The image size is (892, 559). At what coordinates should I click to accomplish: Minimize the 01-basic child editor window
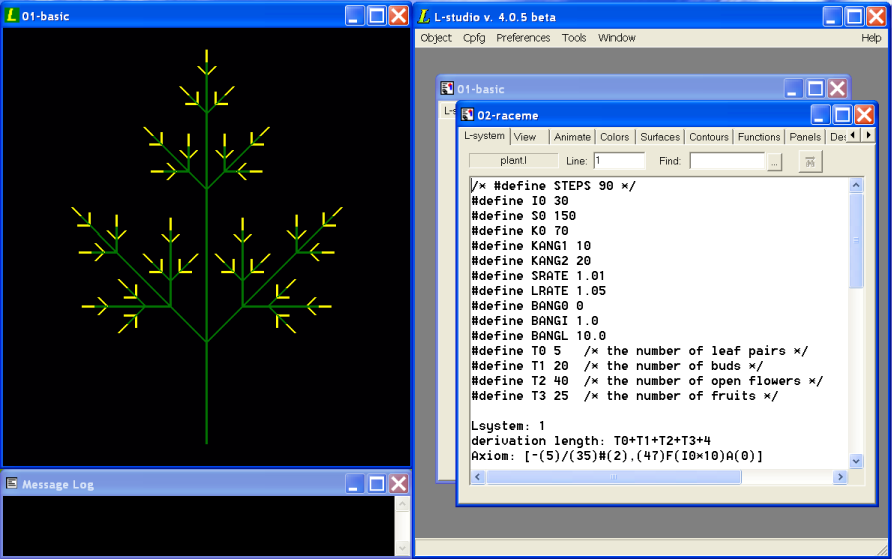(793, 89)
